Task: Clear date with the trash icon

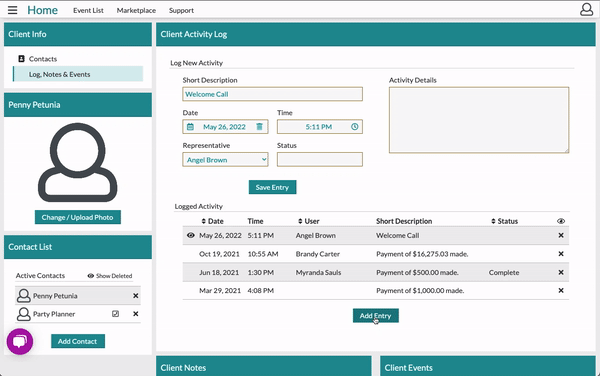Action: (x=259, y=127)
